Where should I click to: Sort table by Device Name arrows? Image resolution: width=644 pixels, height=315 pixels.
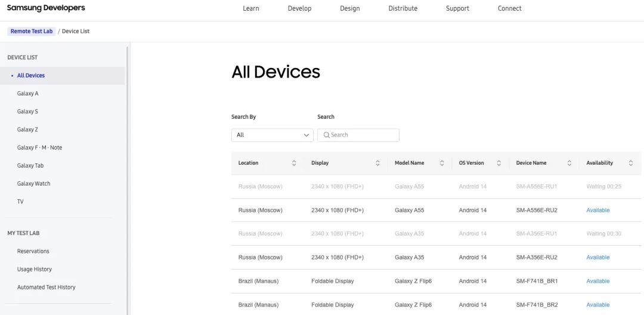pyautogui.click(x=569, y=163)
